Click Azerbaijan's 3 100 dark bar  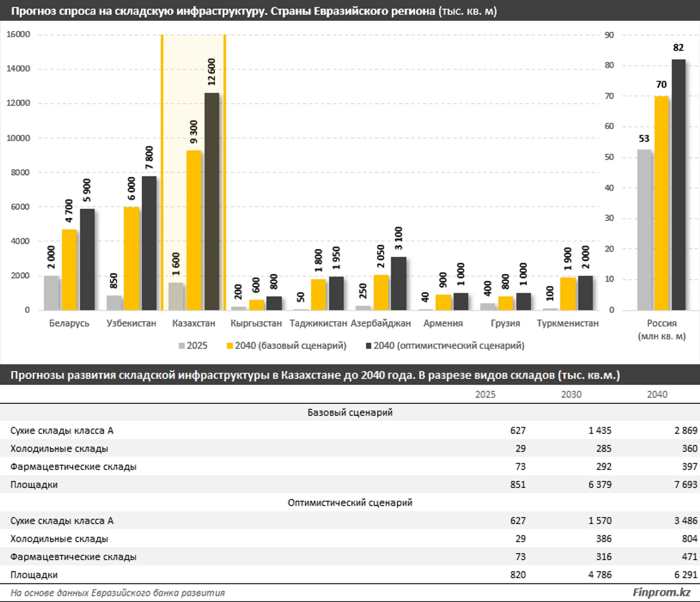[399, 284]
